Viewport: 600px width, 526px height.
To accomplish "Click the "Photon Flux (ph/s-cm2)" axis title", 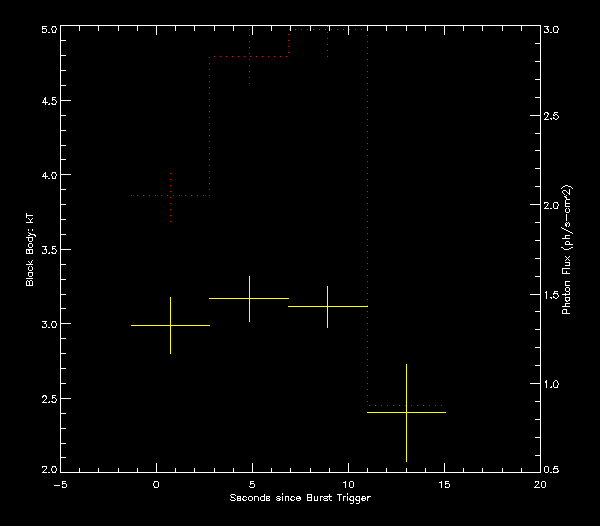I will click(x=566, y=251).
